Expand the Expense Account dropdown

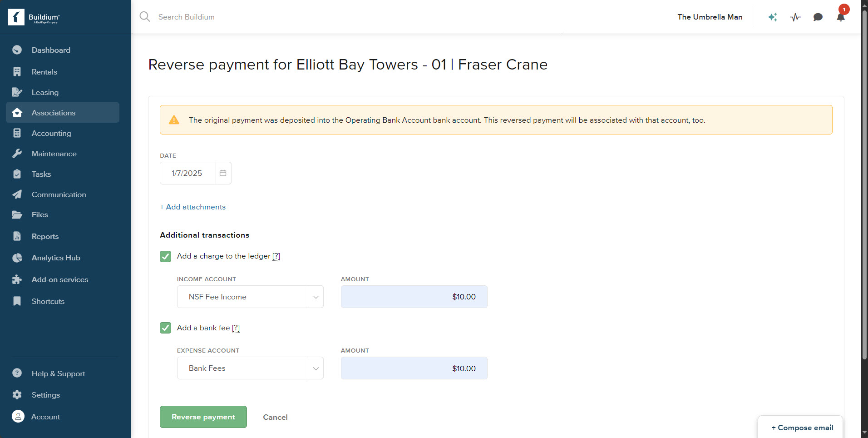pyautogui.click(x=316, y=368)
